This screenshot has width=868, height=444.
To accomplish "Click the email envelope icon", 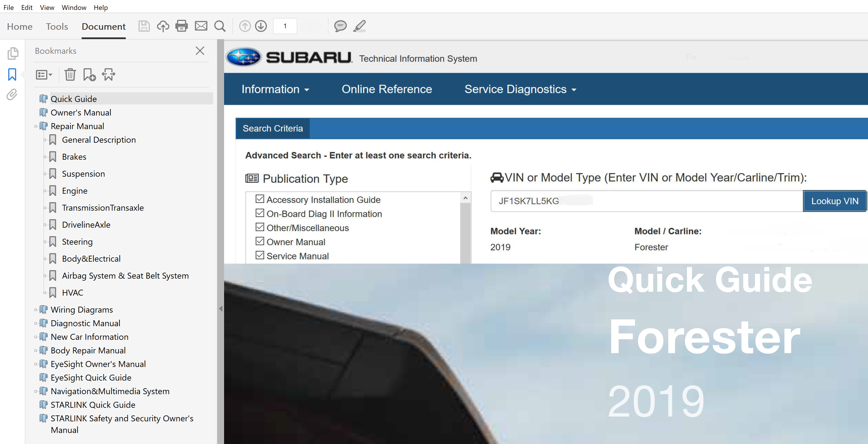I will [x=201, y=26].
